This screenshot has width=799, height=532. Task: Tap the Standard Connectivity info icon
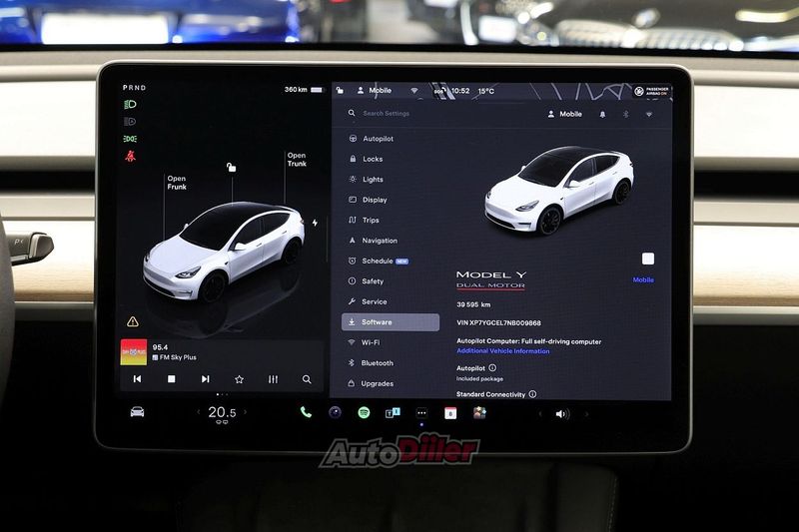pyautogui.click(x=532, y=394)
